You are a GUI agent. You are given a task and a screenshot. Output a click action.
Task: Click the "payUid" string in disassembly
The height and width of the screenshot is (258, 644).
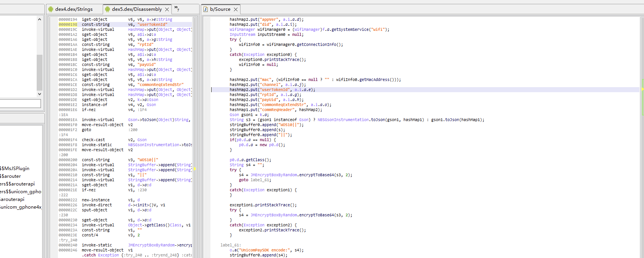pos(146,64)
